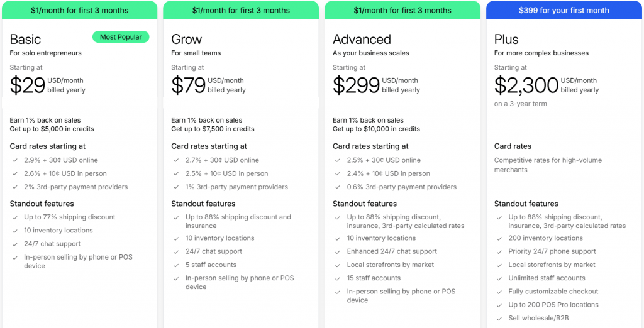
Task: Click checkmark next to Grow 1% 3rd-party providers
Action: tap(176, 187)
